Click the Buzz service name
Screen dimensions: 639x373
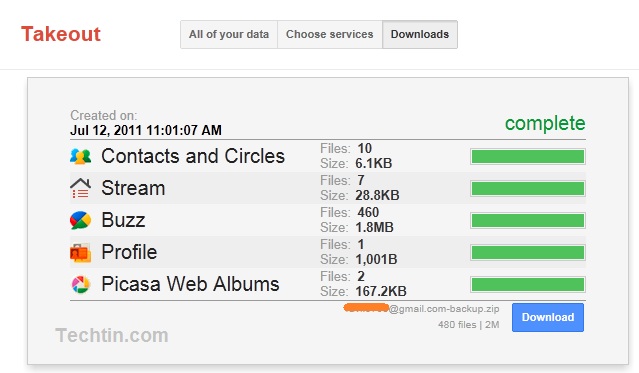[123, 220]
